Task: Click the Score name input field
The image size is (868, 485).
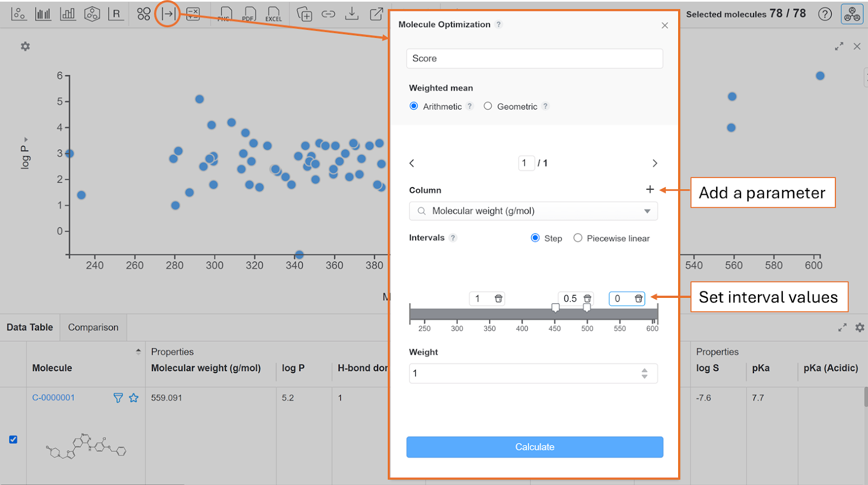Action: [x=535, y=59]
